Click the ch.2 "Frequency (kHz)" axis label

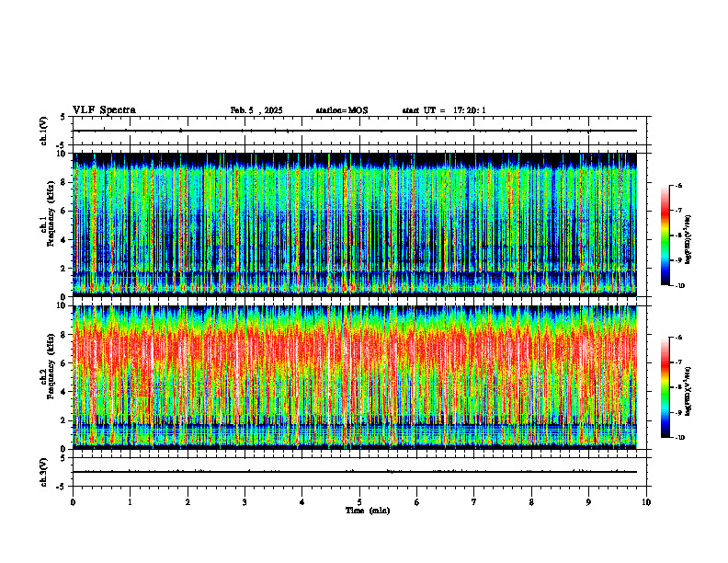51,366
